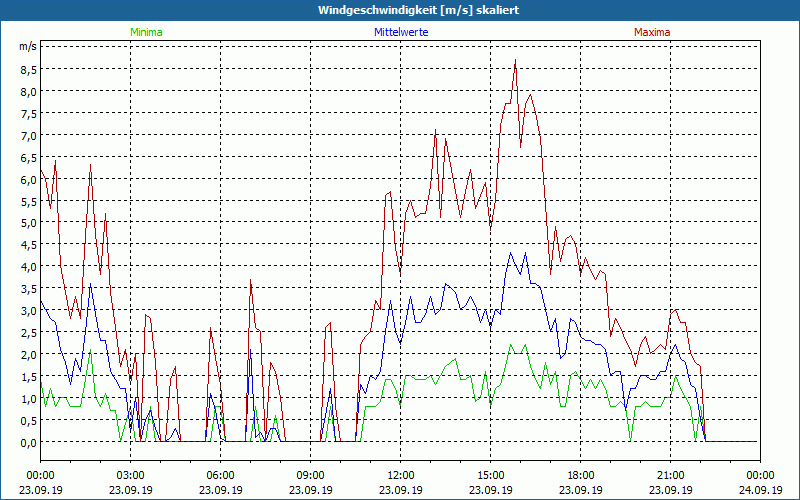
Task: Select the red 'Maxima' legend label
Action: click(652, 32)
